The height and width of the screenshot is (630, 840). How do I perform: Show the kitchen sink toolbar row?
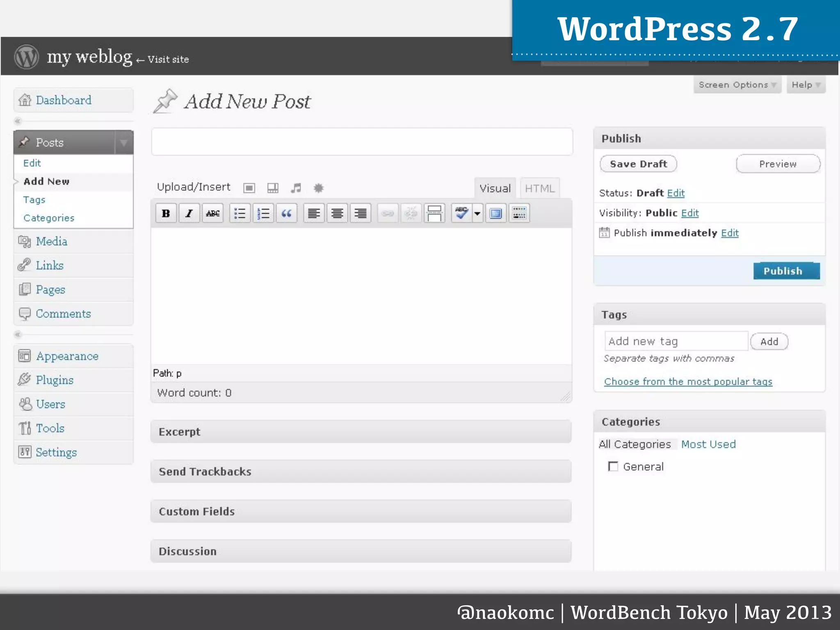coord(519,213)
